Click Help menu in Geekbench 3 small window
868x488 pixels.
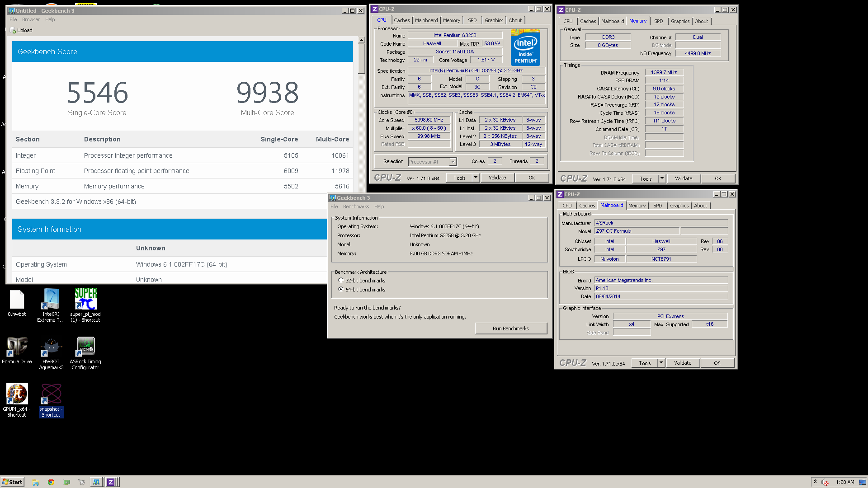point(379,206)
